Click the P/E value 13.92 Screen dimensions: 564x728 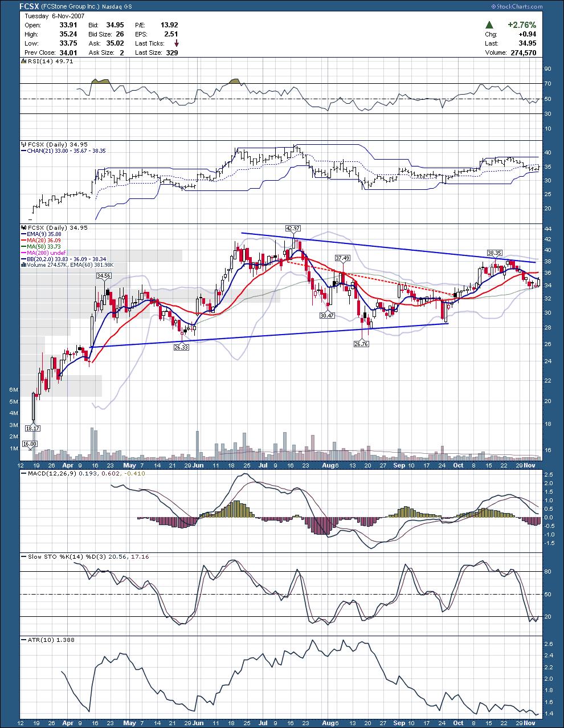pyautogui.click(x=169, y=26)
